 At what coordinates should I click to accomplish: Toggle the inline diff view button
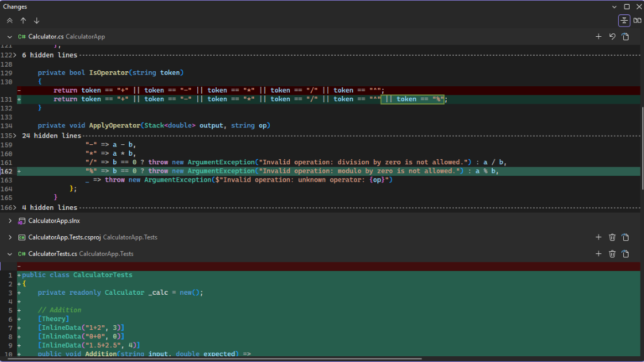coord(624,20)
